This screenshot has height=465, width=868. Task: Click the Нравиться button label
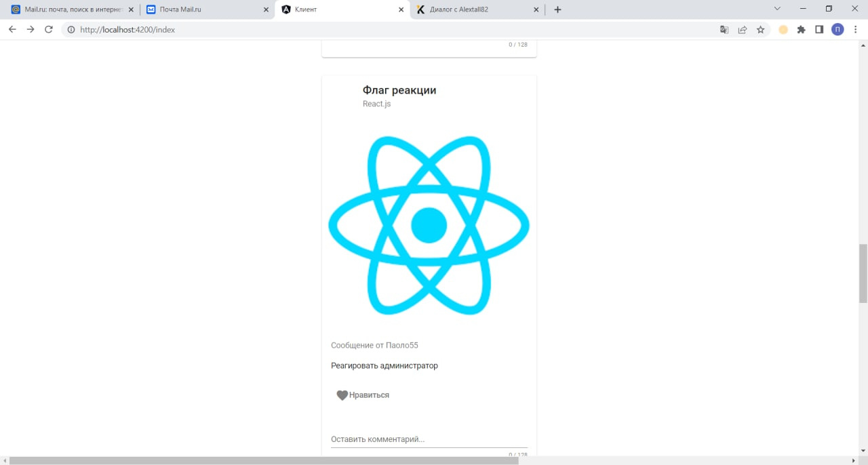[x=369, y=395]
